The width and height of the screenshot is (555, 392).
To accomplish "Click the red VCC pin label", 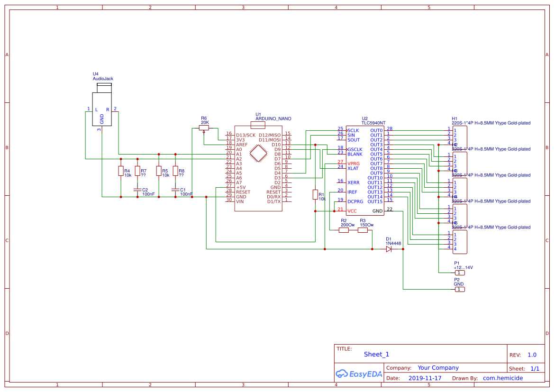I will (352, 211).
